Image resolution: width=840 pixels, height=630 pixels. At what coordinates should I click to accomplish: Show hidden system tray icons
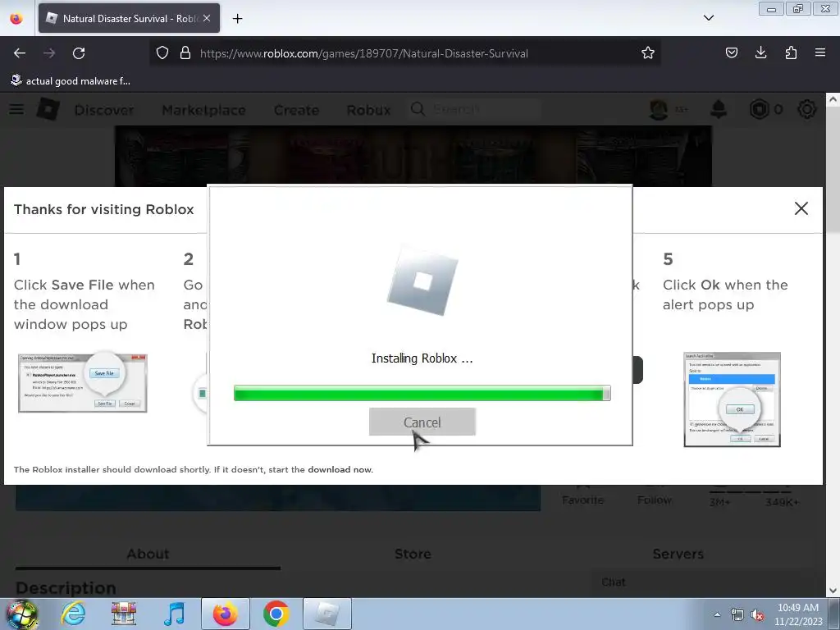[717, 614]
